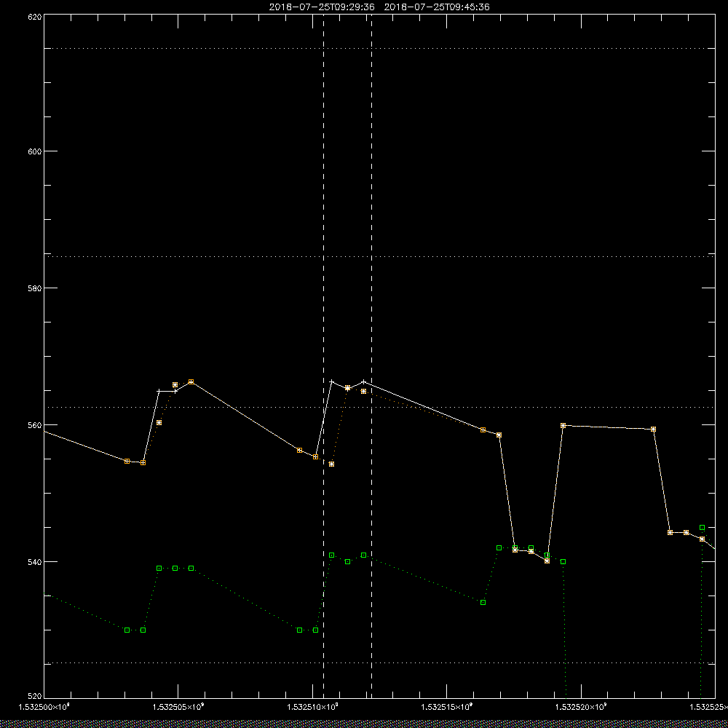Viewport: 728px width, 728px height.
Task: Click the x-axis label 1.532520×10⁹
Action: 581,707
